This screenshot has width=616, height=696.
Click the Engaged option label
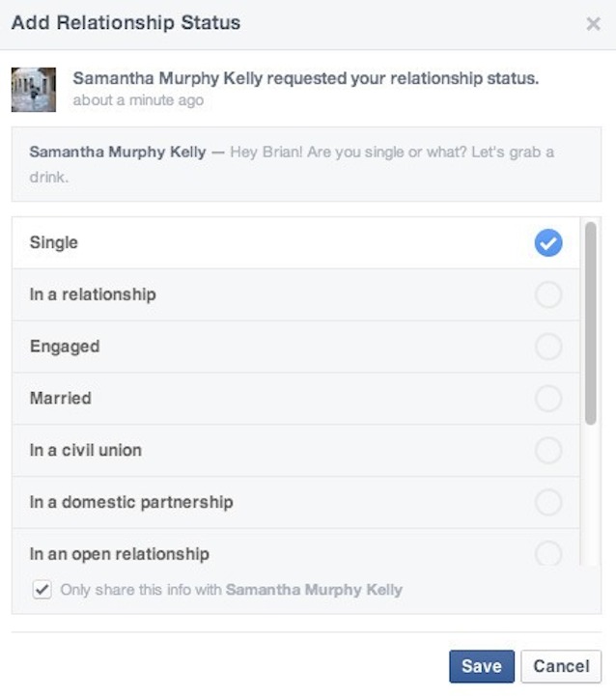65,347
